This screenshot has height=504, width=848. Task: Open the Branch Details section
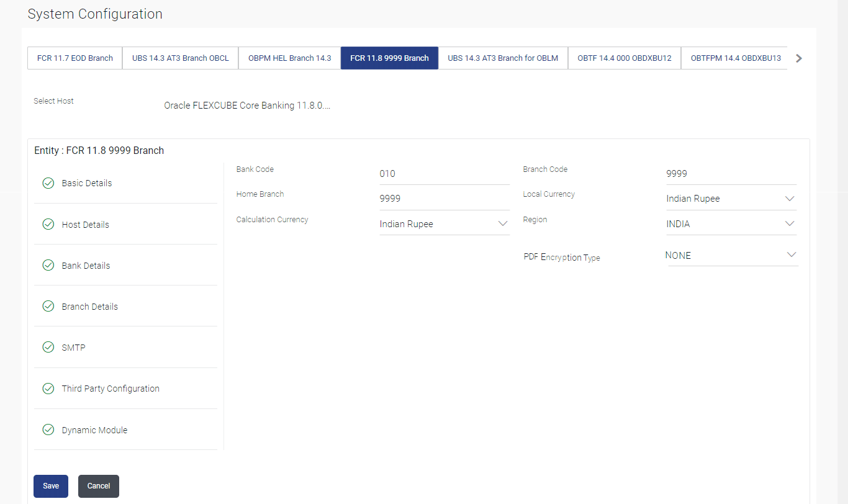(125, 307)
